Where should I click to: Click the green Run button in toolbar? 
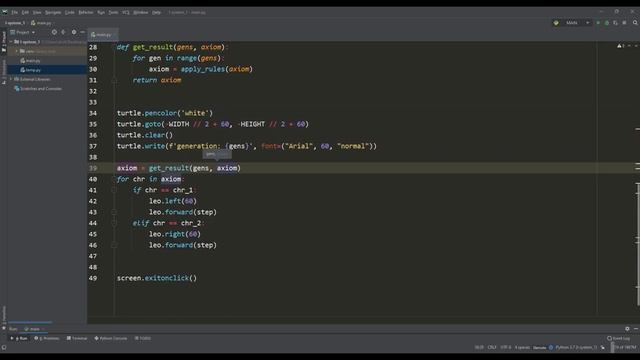(x=598, y=23)
